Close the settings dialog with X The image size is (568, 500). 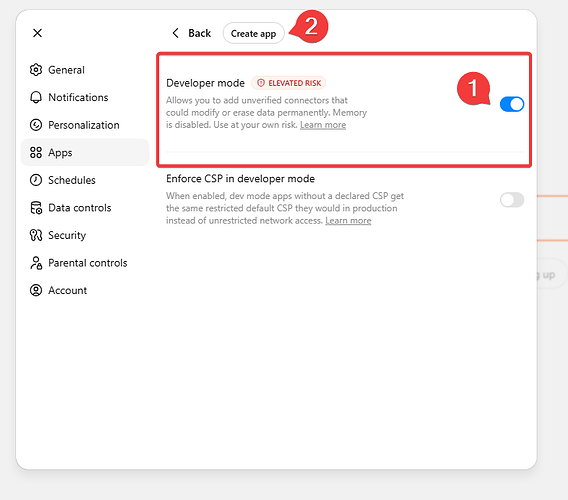(37, 33)
